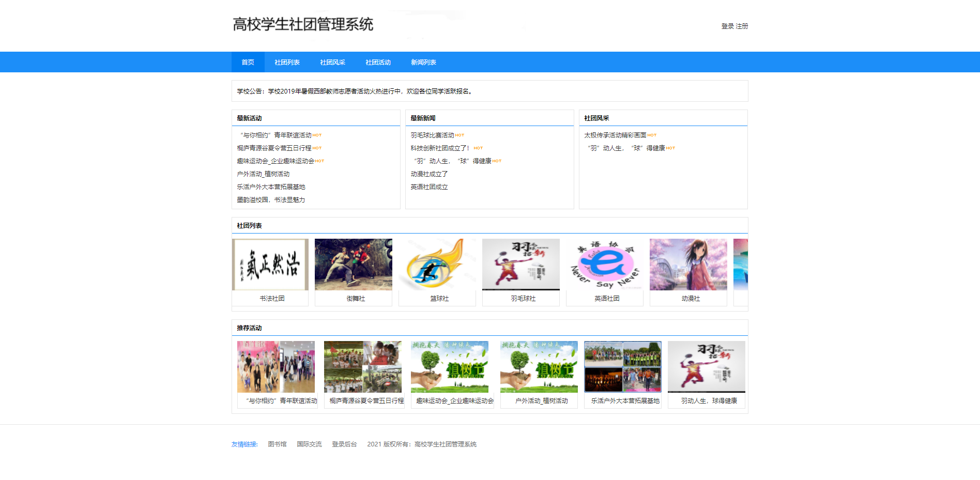Open 登录后台 in the footer

click(x=344, y=444)
